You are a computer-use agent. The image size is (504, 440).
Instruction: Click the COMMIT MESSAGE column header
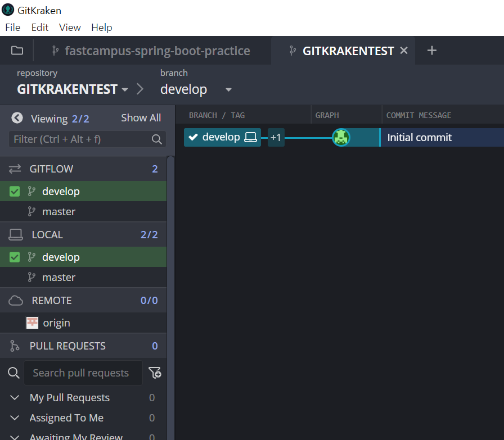tap(419, 115)
